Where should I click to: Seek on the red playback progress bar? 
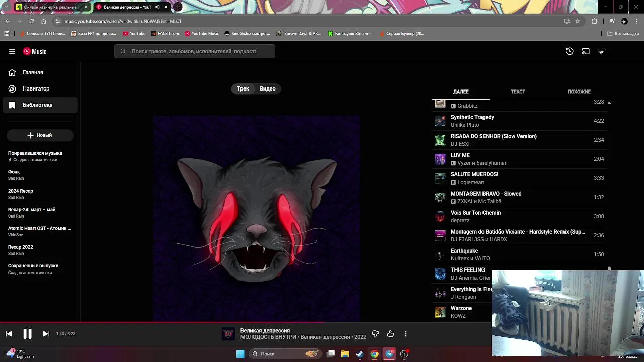[x=246, y=322]
